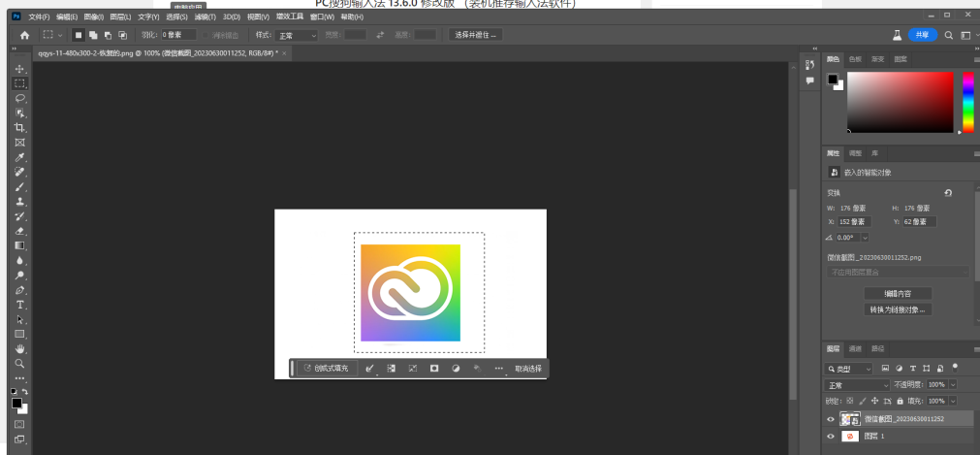Open the layer blend mode 正常 dropdown
The height and width of the screenshot is (455, 980).
pyautogui.click(x=857, y=385)
